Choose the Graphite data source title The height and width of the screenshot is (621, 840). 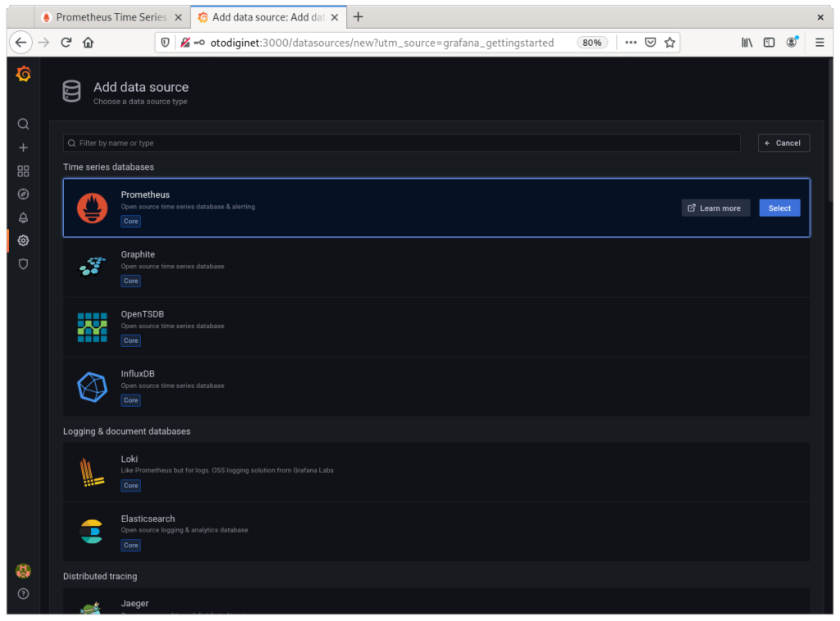coord(138,254)
